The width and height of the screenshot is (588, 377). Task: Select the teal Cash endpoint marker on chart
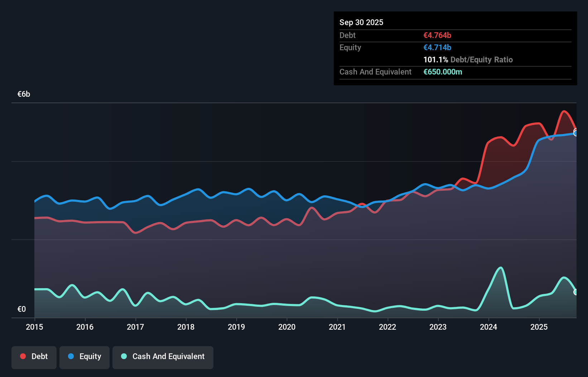(576, 292)
